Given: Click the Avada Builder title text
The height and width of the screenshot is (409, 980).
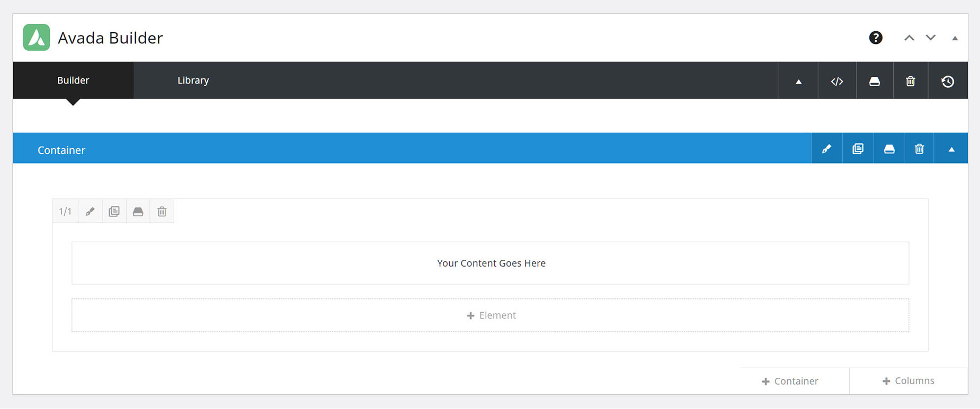Looking at the screenshot, I should coord(110,38).
